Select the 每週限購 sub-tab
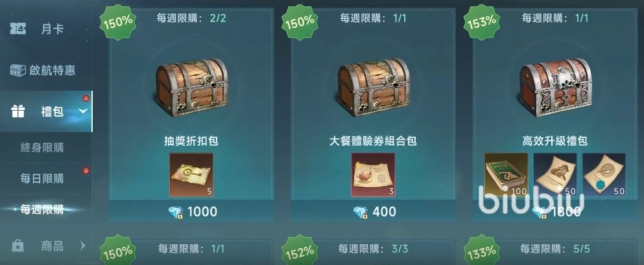The width and height of the screenshot is (644, 265). click(x=42, y=210)
